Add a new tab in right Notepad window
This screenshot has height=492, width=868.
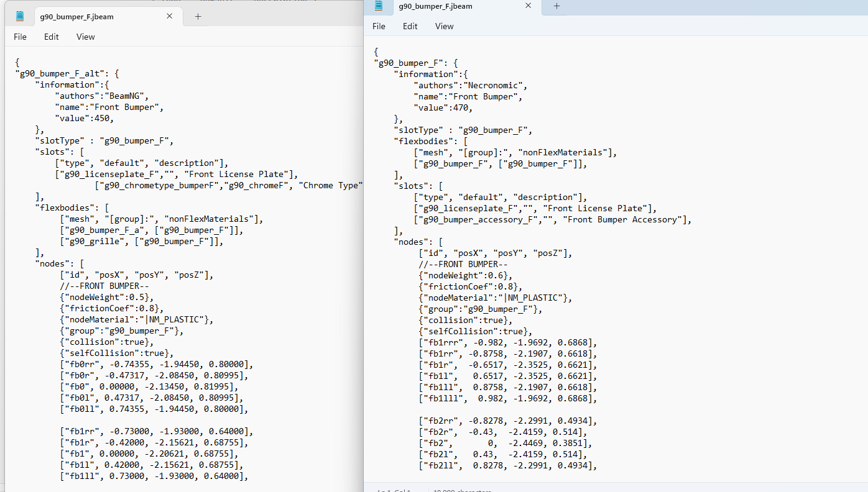click(x=556, y=6)
